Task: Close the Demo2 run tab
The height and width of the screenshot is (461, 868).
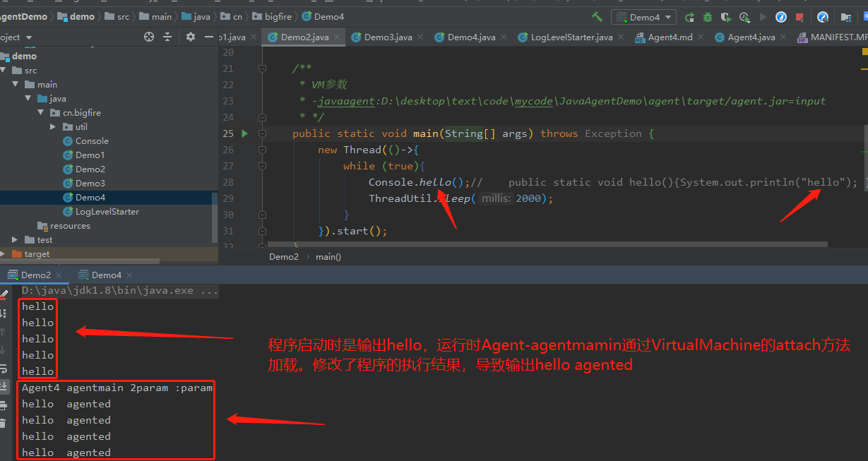Action: pyautogui.click(x=59, y=275)
